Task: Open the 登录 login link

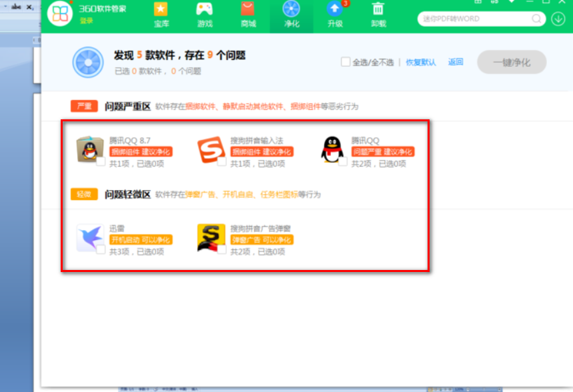Action: tap(87, 21)
